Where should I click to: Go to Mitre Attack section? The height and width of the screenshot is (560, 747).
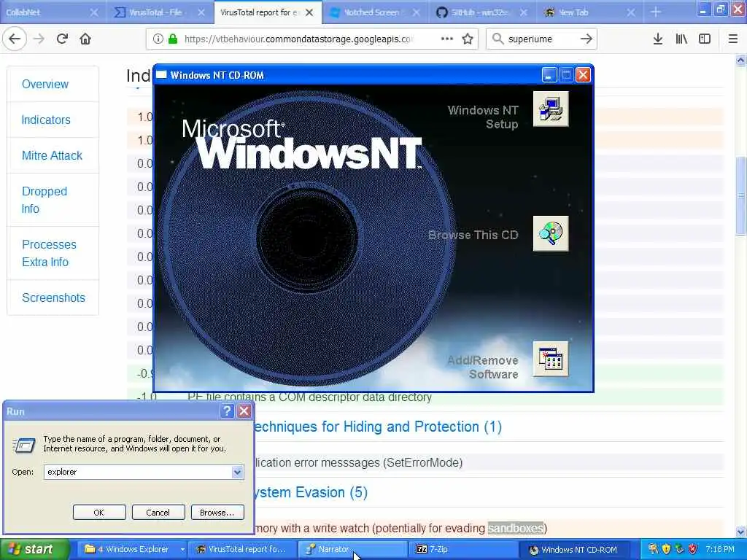(x=52, y=156)
